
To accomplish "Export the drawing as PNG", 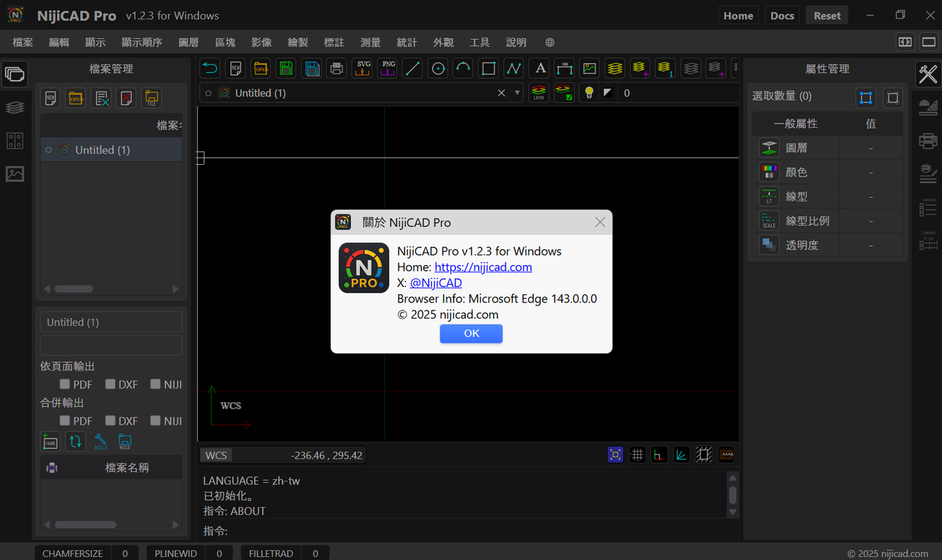I will click(x=387, y=68).
